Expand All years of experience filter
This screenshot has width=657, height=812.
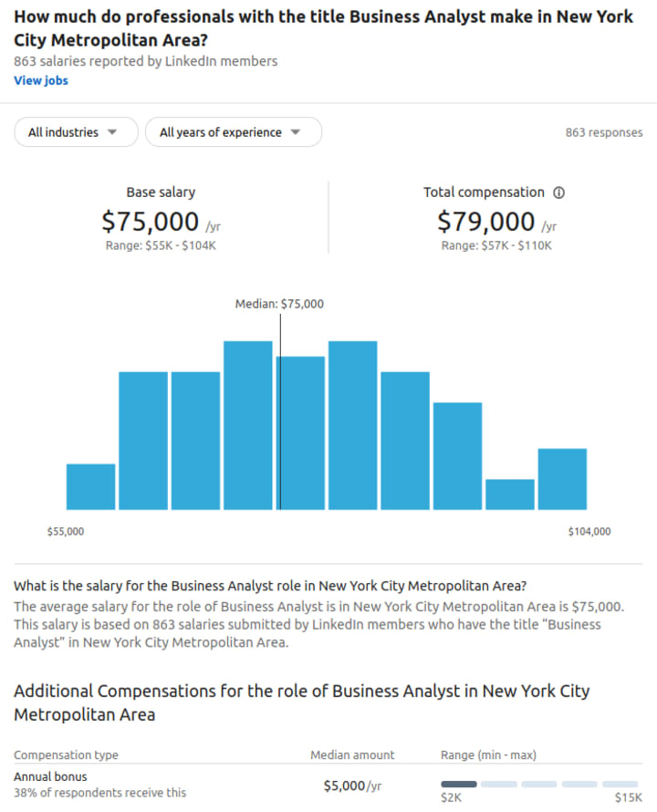point(233,132)
